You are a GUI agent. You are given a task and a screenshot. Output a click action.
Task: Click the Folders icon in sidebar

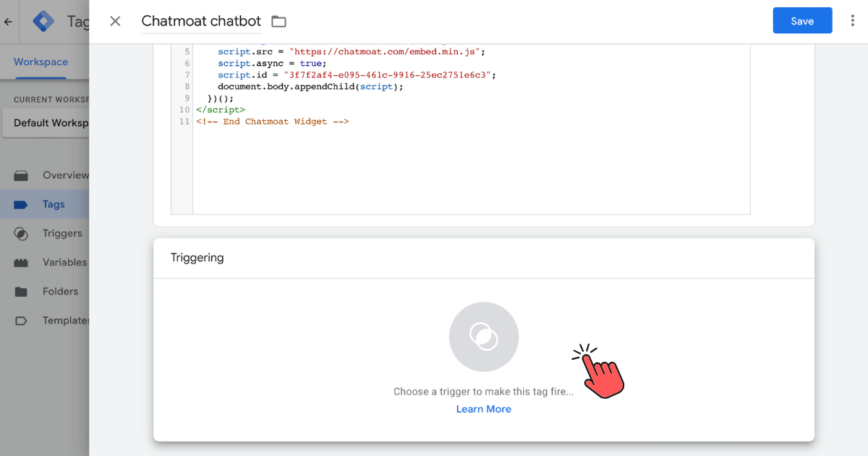[x=21, y=292]
